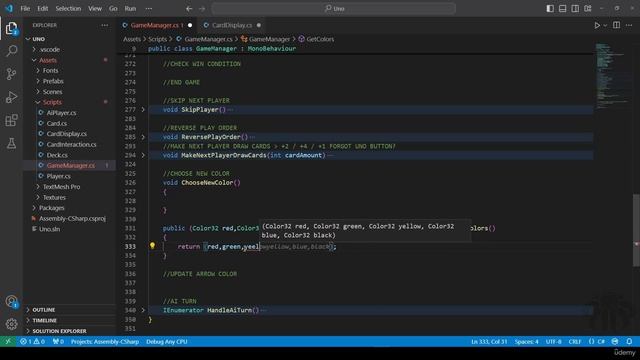Click the ports indicator in status bar
640x360 pixels.
[58, 341]
